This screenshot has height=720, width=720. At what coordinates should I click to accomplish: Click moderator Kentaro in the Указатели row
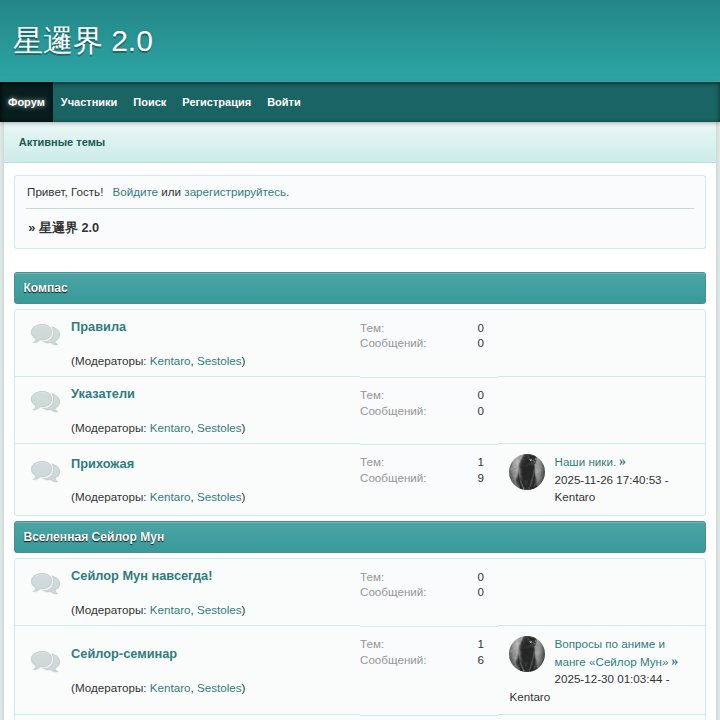170,428
